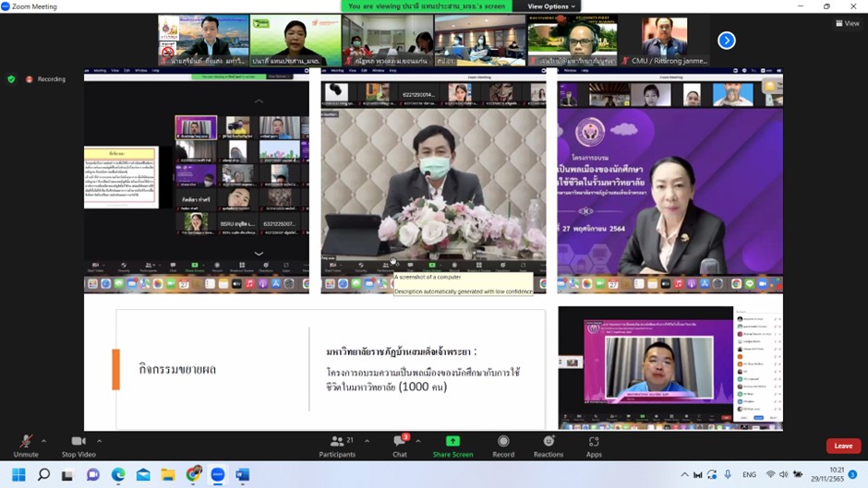Leave the meeting

[843, 446]
